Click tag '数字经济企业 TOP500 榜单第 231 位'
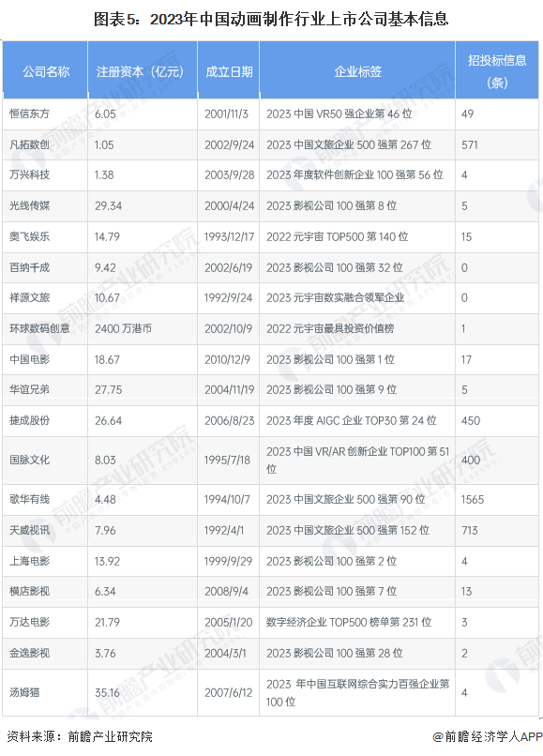This screenshot has height=756, width=543. click(x=349, y=622)
